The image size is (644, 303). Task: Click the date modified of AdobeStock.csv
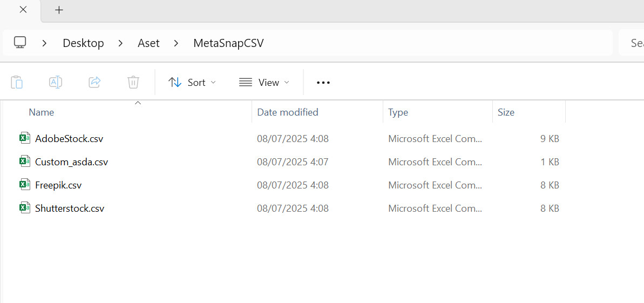coord(293,139)
